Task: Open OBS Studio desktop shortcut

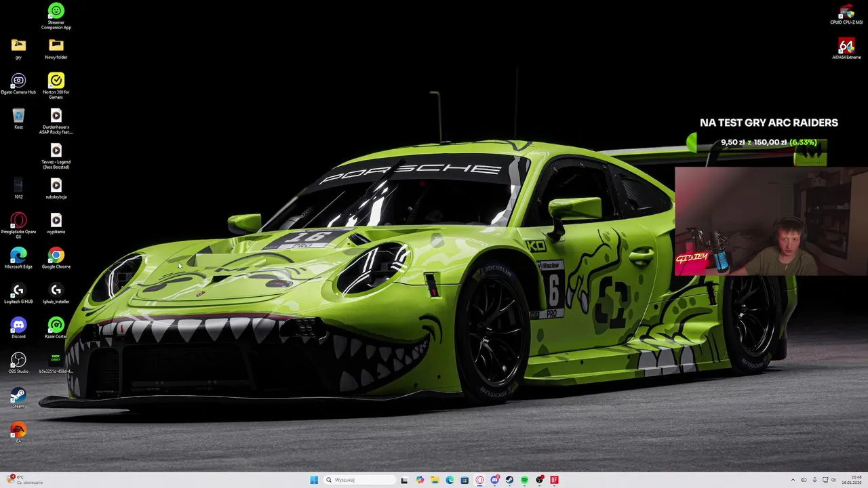Action: click(18, 363)
